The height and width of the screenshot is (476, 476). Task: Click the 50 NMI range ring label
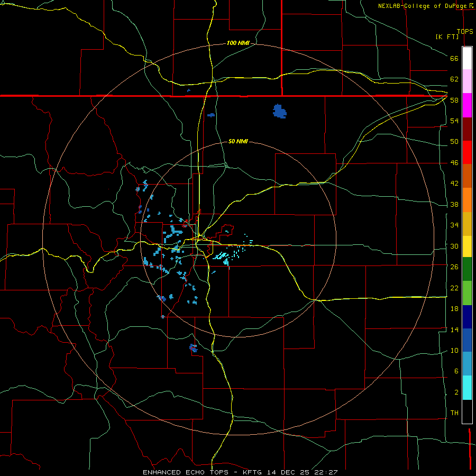pos(238,141)
